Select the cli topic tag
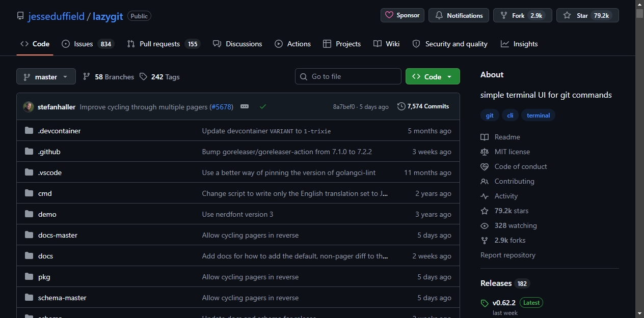 click(510, 115)
